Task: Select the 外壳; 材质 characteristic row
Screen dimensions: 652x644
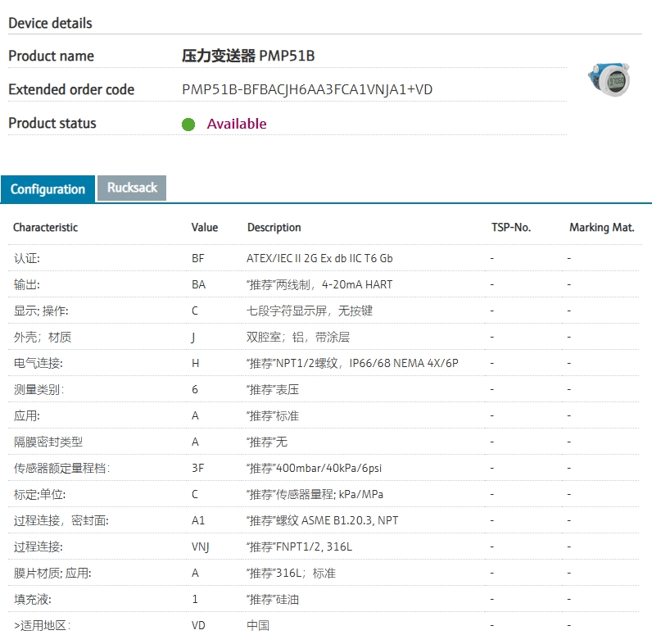Action: (42, 337)
